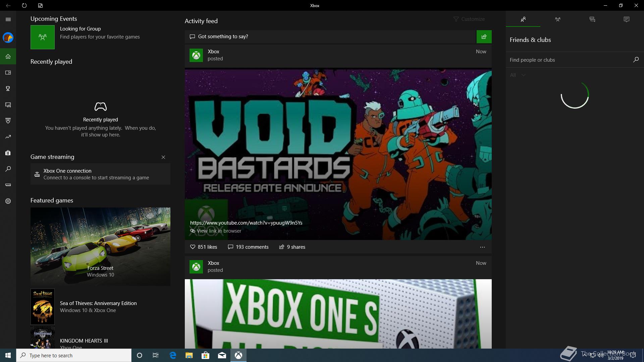Click the refresh icon in the title bar
The image size is (644, 362).
tap(24, 5)
